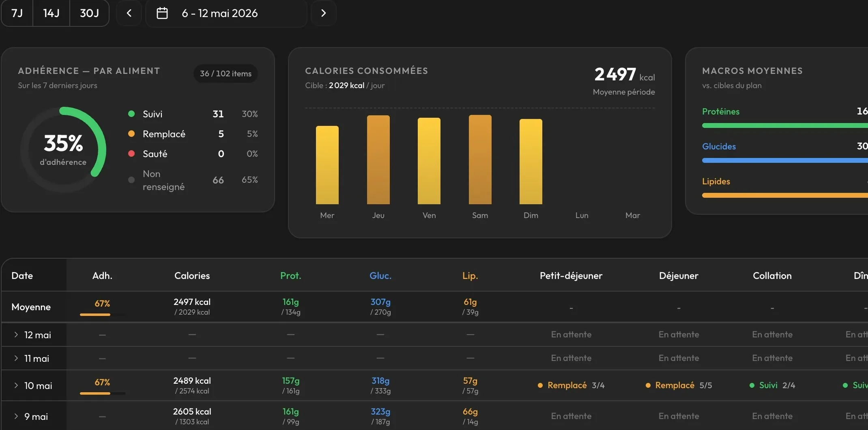This screenshot has width=868, height=430.
Task: Click the Petit-déjeuner column header
Action: click(571, 276)
